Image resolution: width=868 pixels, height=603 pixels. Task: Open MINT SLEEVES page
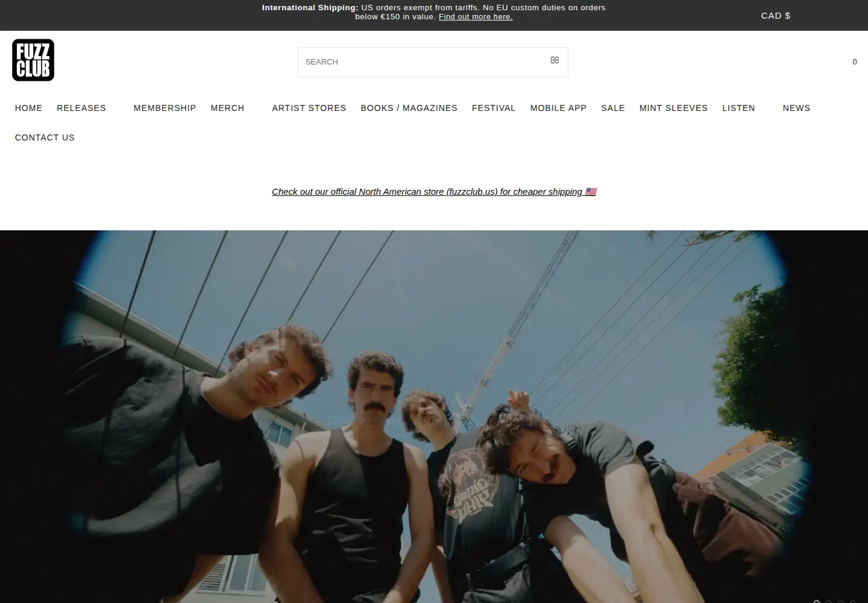point(673,108)
